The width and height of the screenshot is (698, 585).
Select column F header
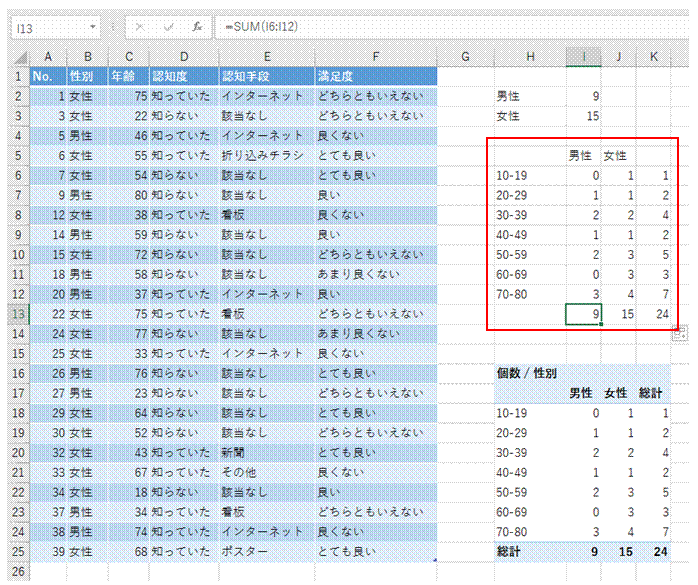pos(376,57)
